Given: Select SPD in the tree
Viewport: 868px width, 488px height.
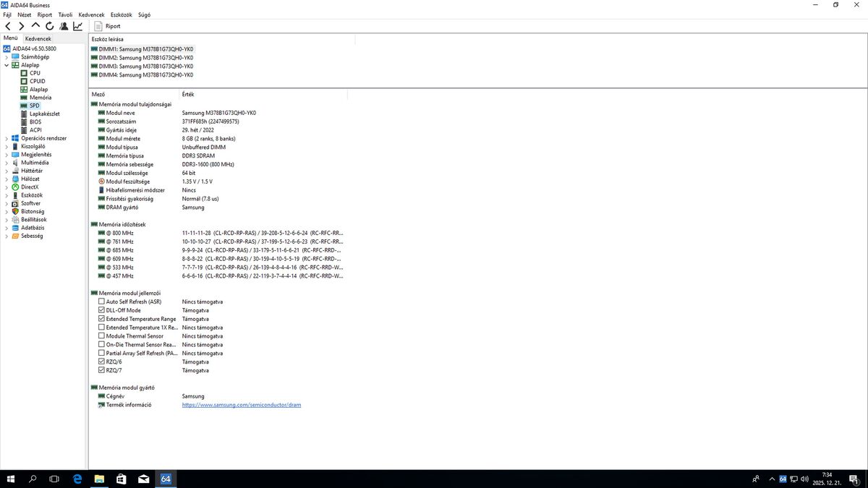Looking at the screenshot, I should (34, 106).
